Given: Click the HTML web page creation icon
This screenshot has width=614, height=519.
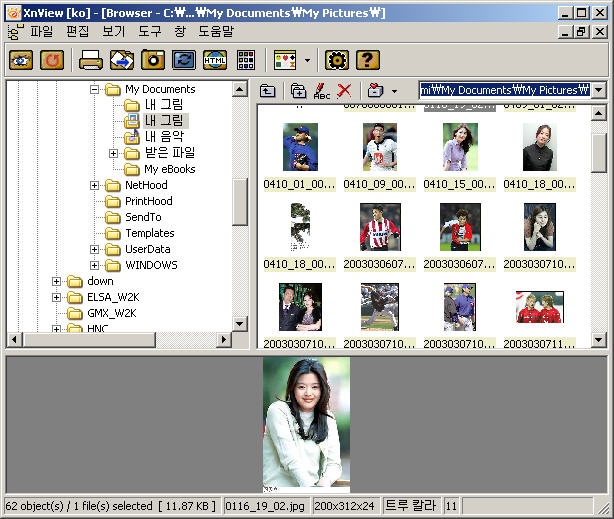Looking at the screenshot, I should point(214,60).
